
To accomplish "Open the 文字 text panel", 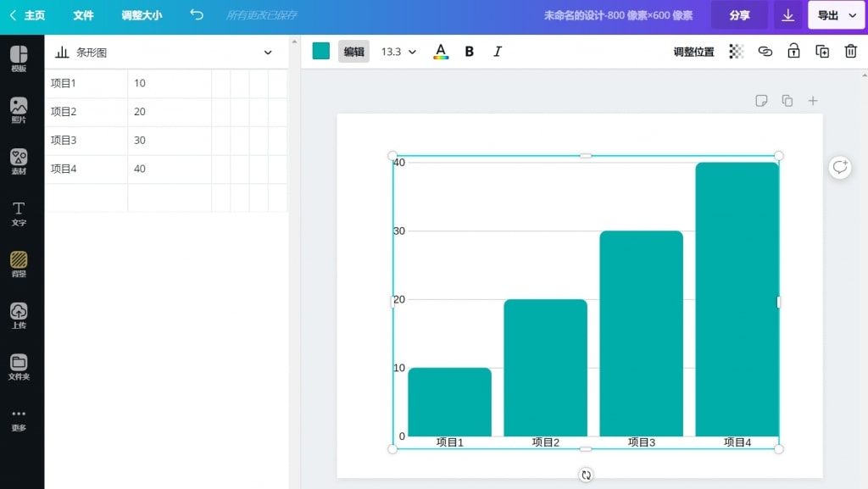I will (x=19, y=214).
